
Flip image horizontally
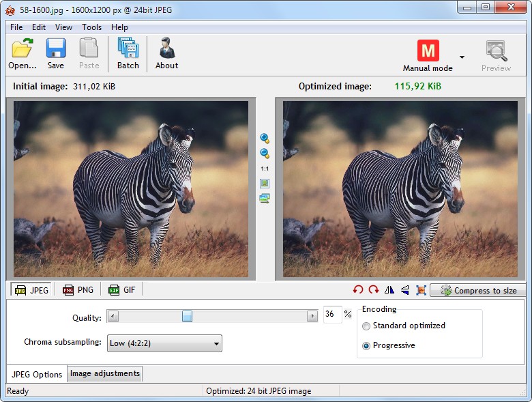(x=389, y=290)
